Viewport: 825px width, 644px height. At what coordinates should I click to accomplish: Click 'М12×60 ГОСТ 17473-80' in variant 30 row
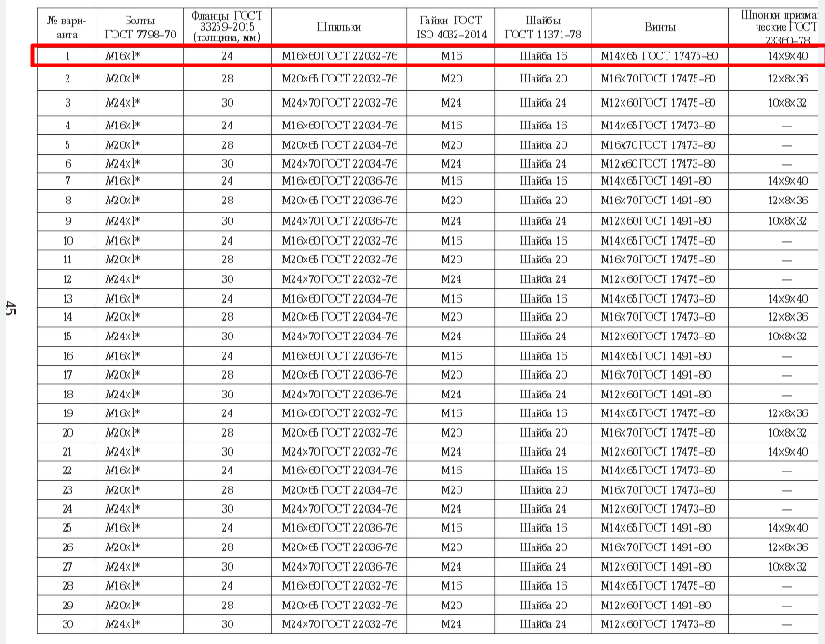[658, 624]
